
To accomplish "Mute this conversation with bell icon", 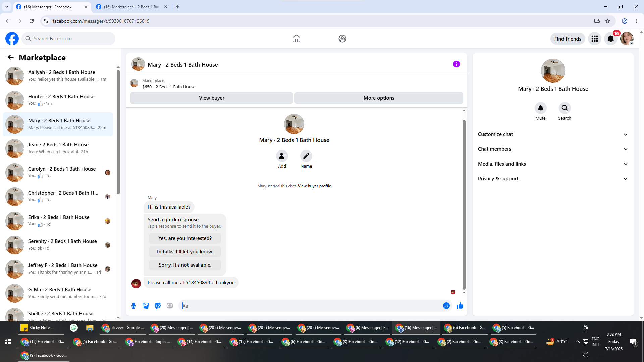I will point(540,108).
